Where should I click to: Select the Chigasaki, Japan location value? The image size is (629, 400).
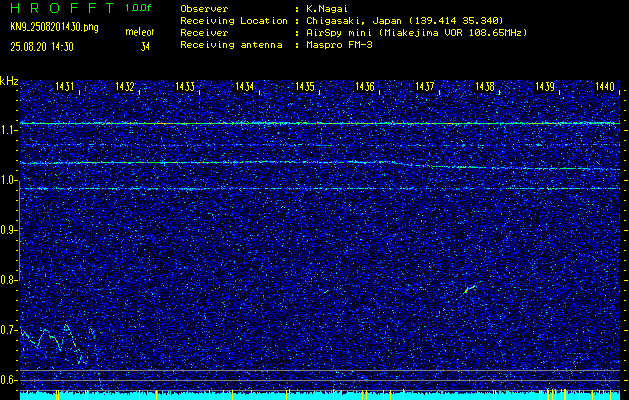pyautogui.click(x=405, y=20)
